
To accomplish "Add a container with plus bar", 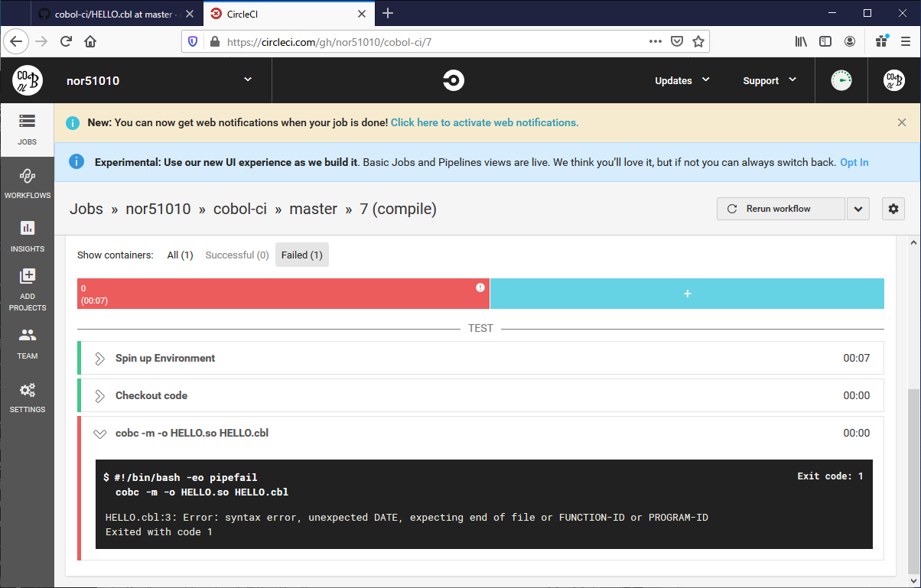I will pyautogui.click(x=687, y=294).
